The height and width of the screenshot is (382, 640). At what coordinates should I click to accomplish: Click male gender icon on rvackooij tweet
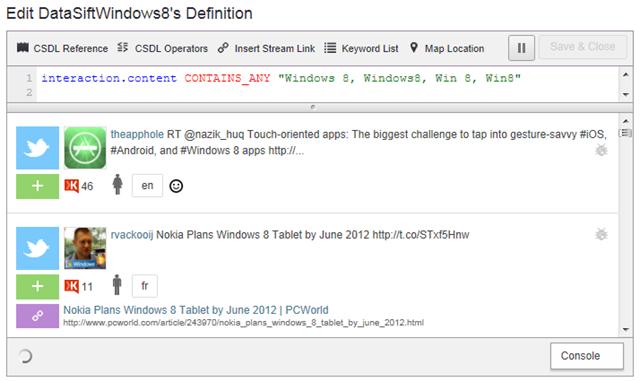coord(117,284)
